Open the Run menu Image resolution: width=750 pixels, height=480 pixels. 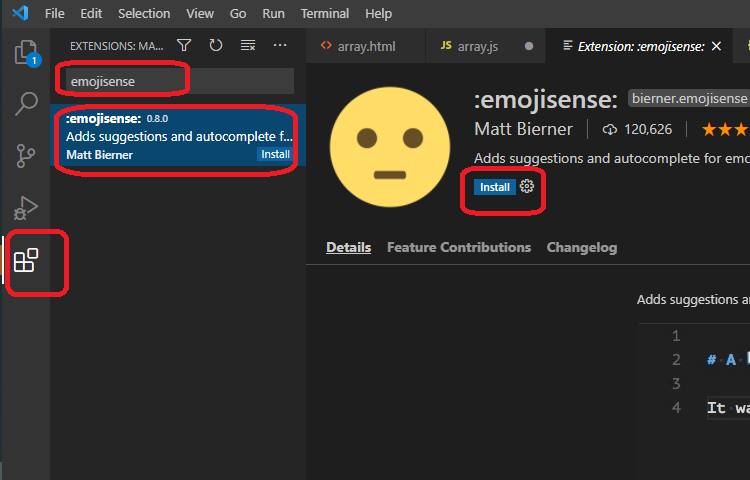click(x=273, y=13)
